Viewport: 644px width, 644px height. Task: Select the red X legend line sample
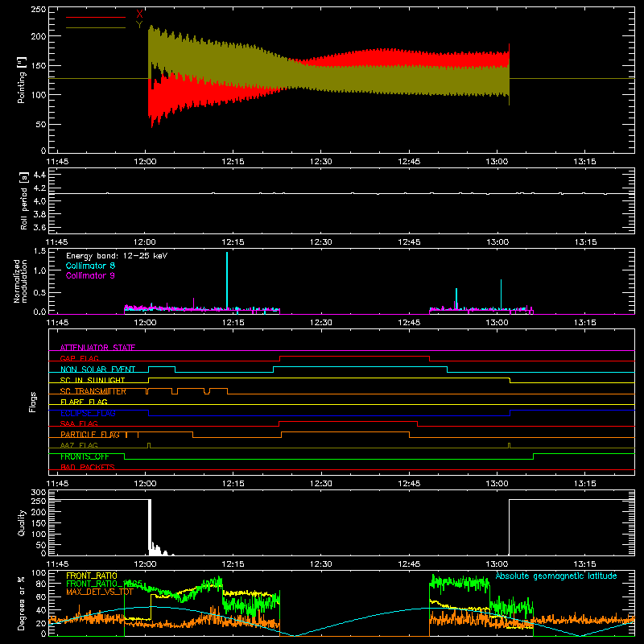click(x=96, y=17)
